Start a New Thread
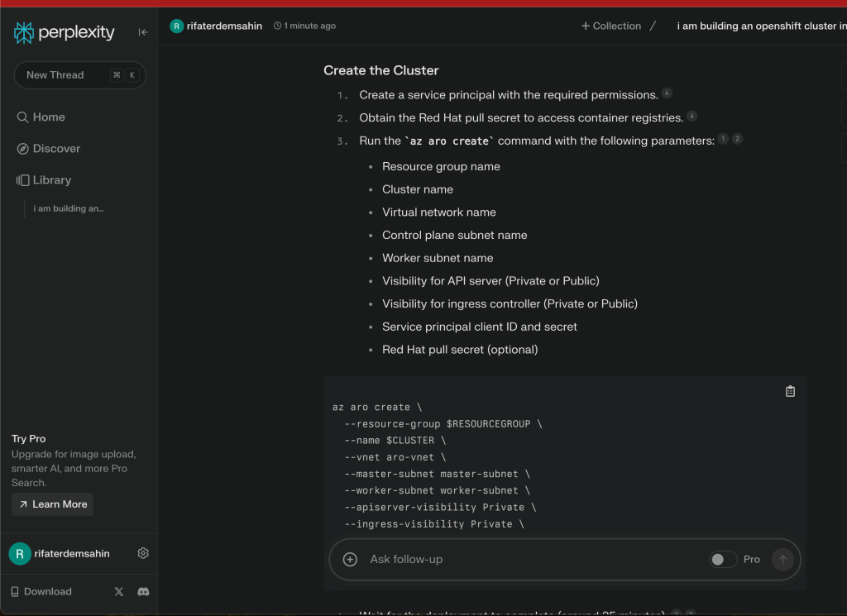Screen dimensions: 847x616 [80, 75]
